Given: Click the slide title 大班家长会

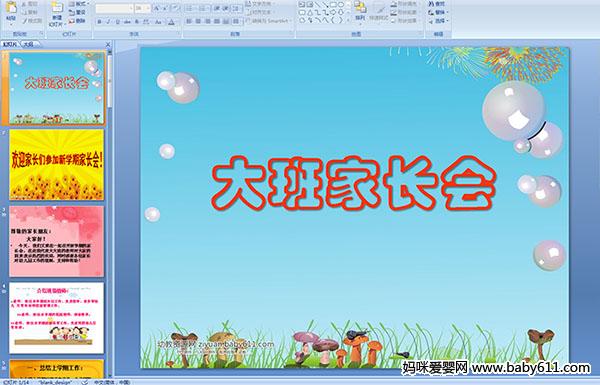Looking at the screenshot, I should (x=354, y=183).
